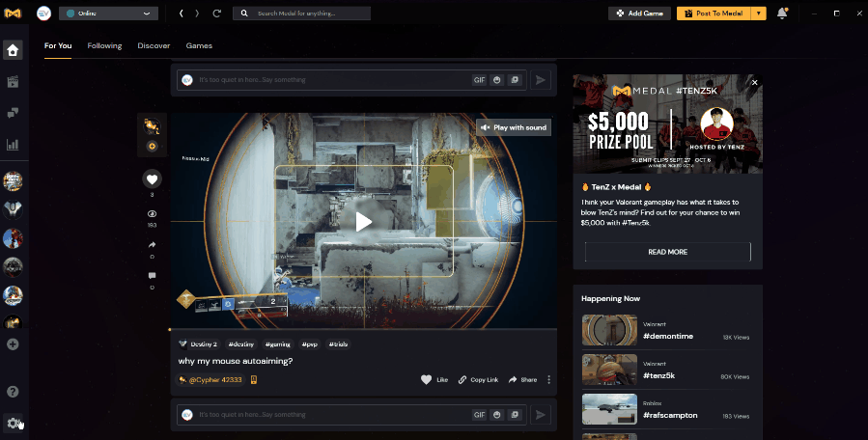
Task: Open the Destiny 2 game icon in the sidebar
Action: click(x=13, y=209)
